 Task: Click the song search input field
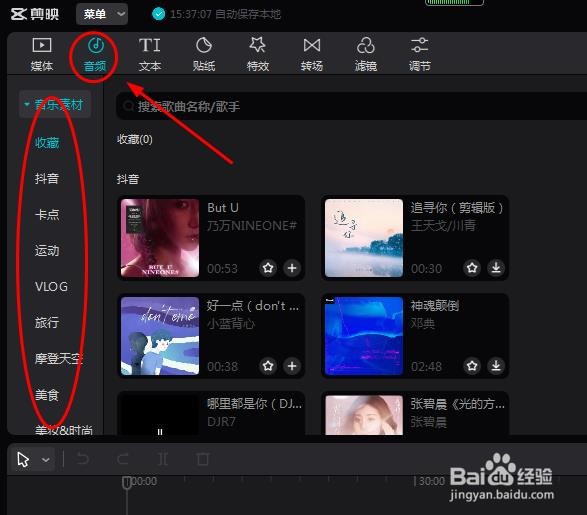pyautogui.click(x=351, y=107)
